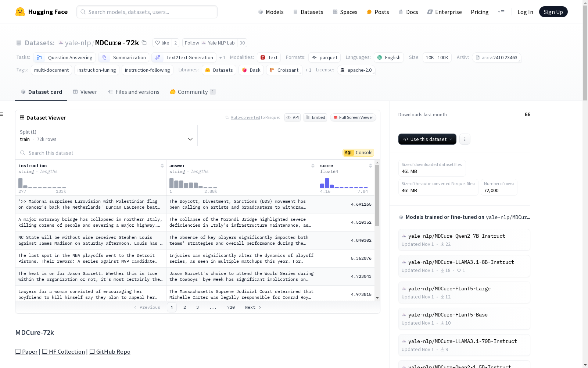588x368 pixels.
Task: Go to Next page of rows
Action: tap(253, 307)
